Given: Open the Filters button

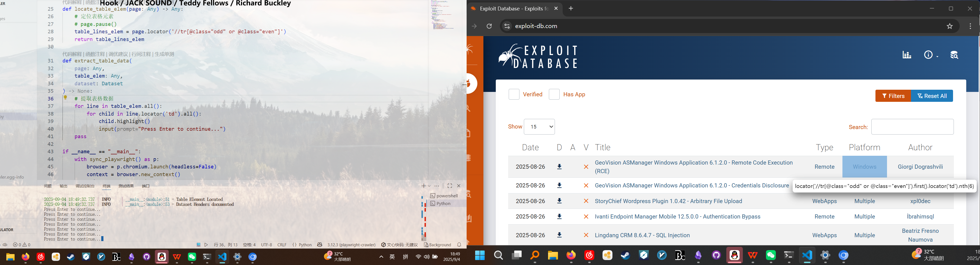Looking at the screenshot, I should pos(893,96).
